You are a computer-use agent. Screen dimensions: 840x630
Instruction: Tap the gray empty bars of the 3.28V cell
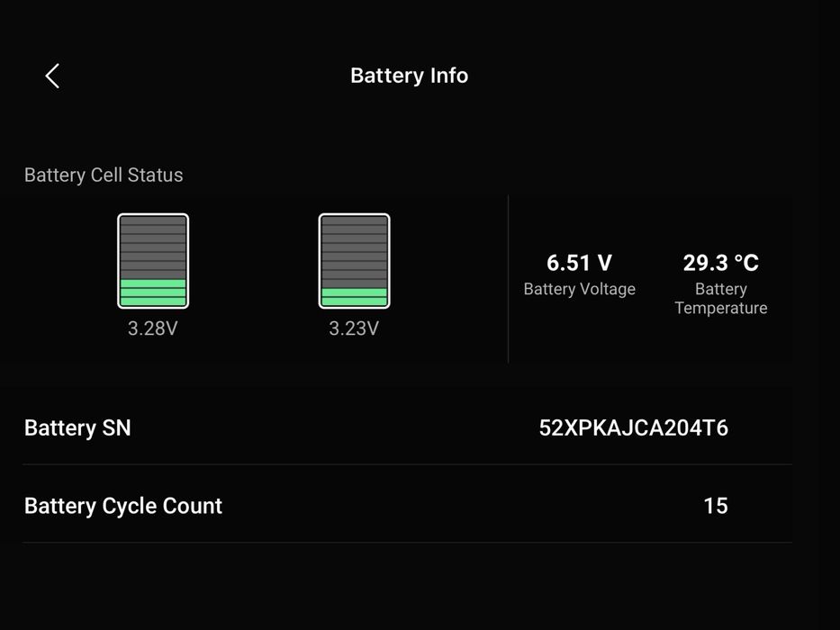(153, 247)
